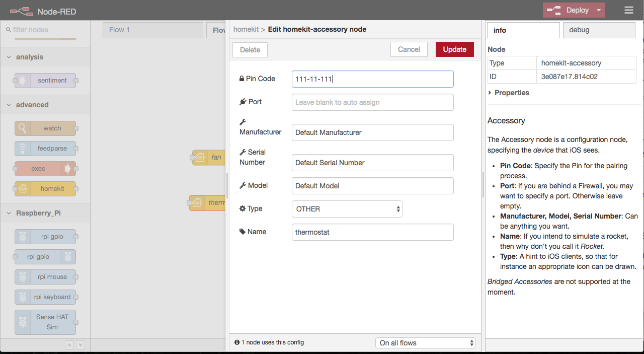644x354 pixels.
Task: Open the Deploy dropdown arrow
Action: 598,10
